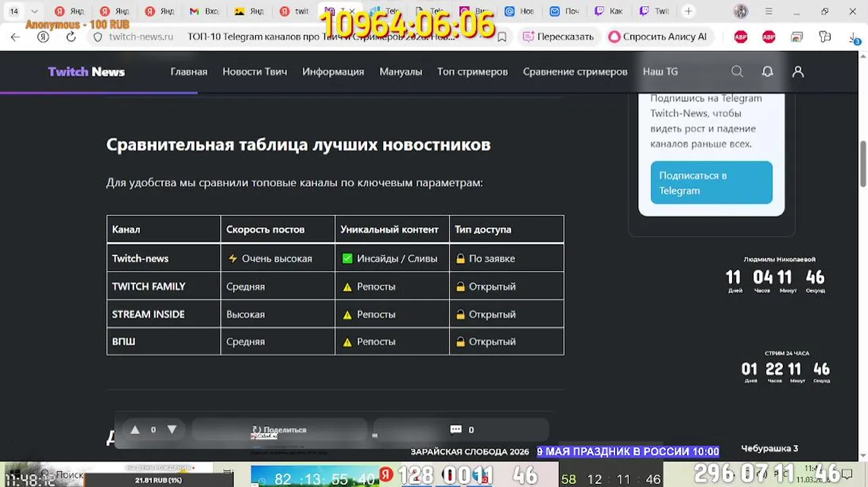Click the ВПШ table cell
The width and height of the screenshot is (868, 487).
[x=164, y=342]
